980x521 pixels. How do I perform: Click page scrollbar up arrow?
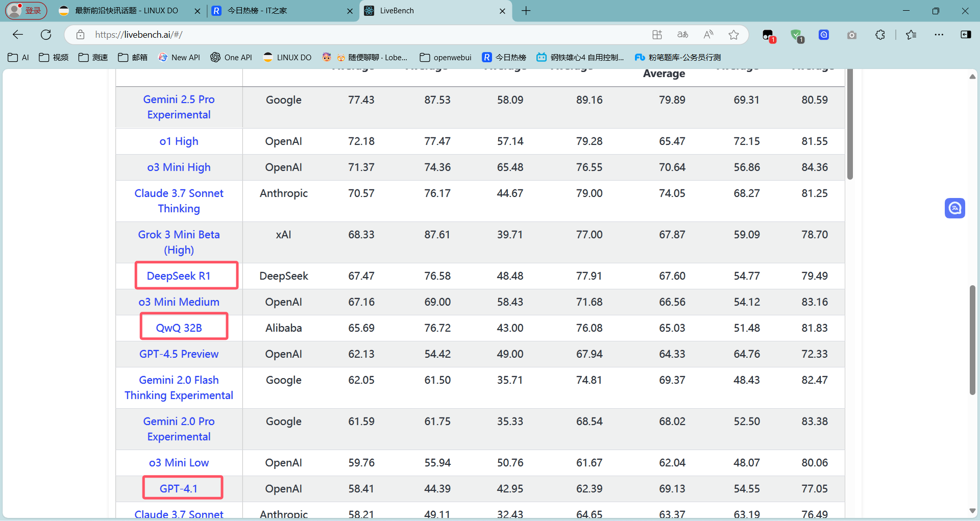(972, 77)
